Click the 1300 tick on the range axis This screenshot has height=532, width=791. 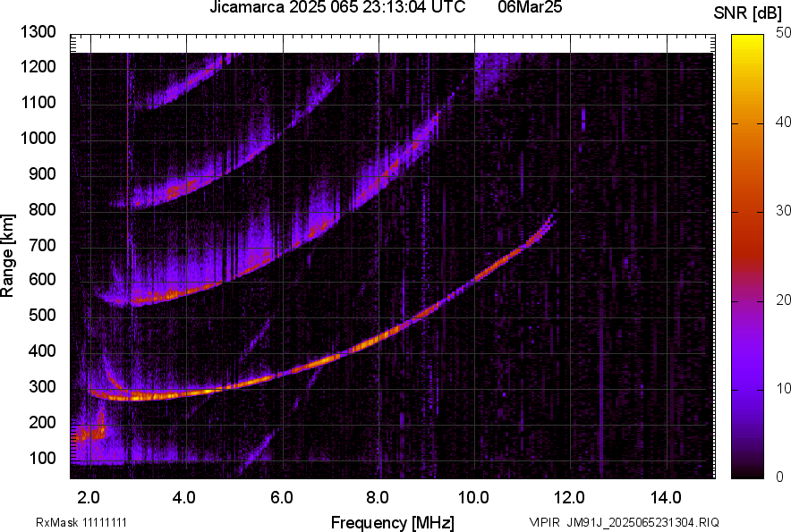click(x=38, y=32)
